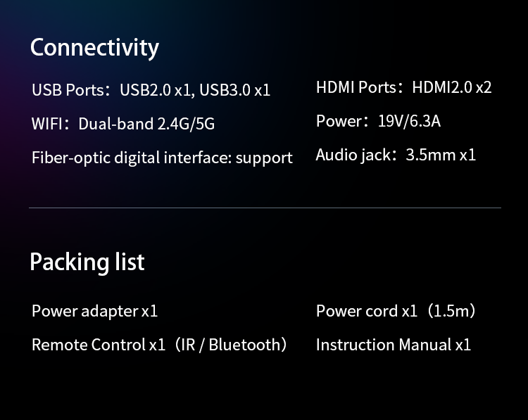Click the Connectivity section heading

(94, 48)
